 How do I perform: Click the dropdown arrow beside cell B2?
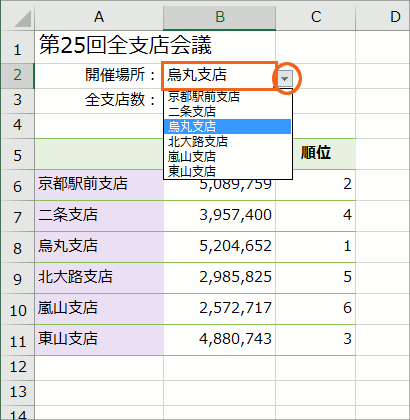coord(285,79)
